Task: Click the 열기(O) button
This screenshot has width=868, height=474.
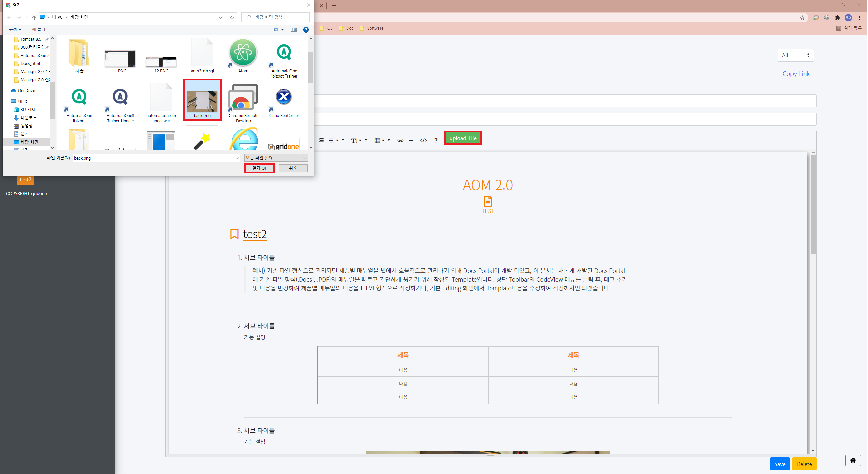Action: [x=259, y=168]
